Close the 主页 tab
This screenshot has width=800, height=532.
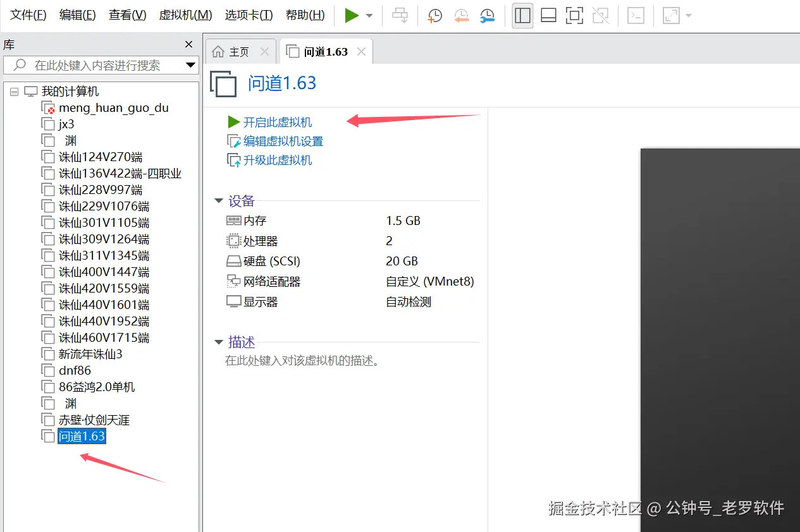click(x=265, y=52)
